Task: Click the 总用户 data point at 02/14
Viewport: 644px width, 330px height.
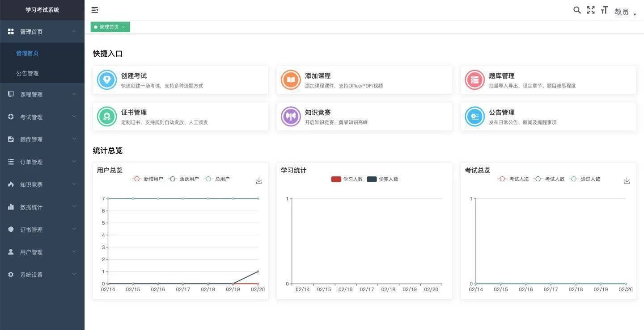Action: [108, 199]
